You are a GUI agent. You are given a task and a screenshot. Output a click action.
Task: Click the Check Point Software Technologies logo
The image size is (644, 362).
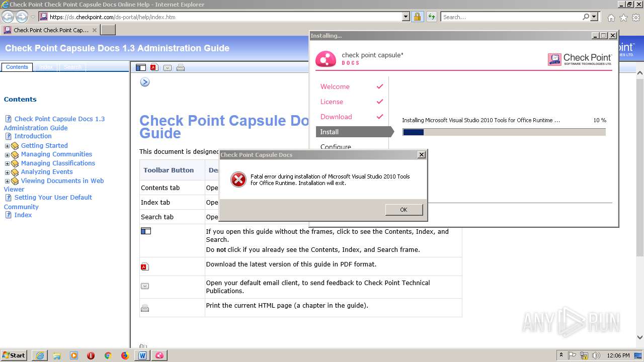click(x=580, y=59)
